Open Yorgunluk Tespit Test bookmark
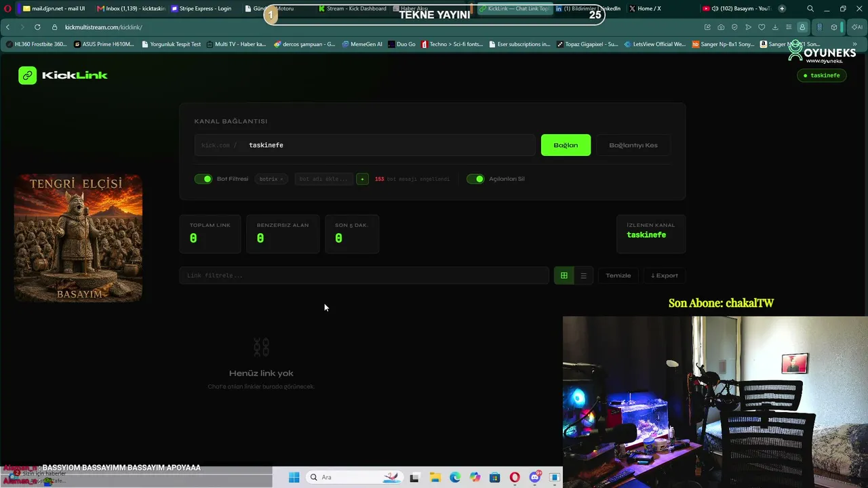Screen dimensions: 868x488 pyautogui.click(x=171, y=44)
